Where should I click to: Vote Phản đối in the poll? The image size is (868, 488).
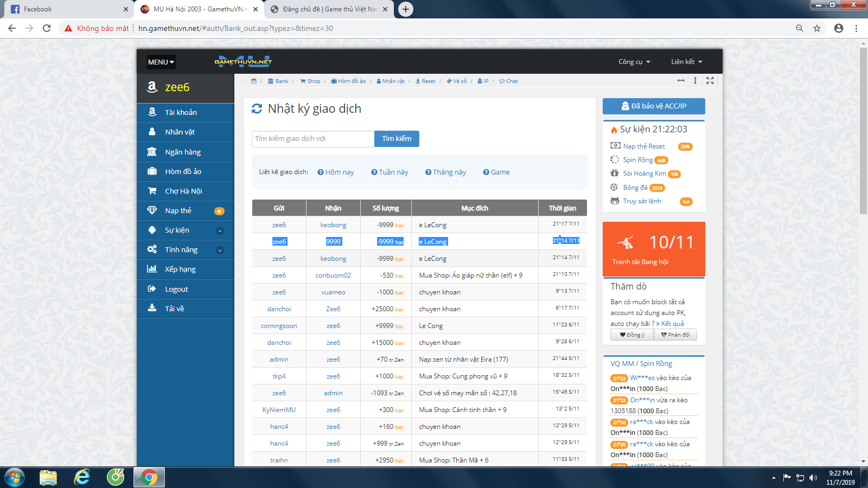click(675, 335)
